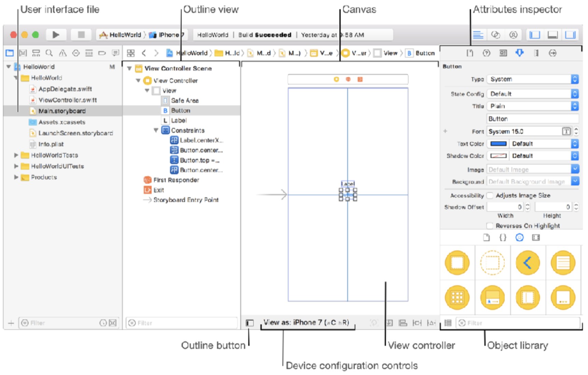Image resolution: width=588 pixels, height=375 pixels.
Task: Go forward in the jump bar
Action: pos(156,53)
